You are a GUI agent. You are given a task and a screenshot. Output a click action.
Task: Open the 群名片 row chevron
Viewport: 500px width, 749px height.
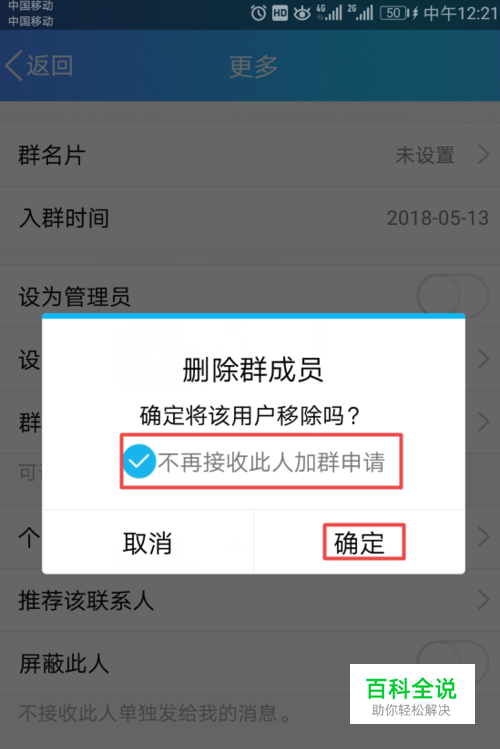click(484, 155)
